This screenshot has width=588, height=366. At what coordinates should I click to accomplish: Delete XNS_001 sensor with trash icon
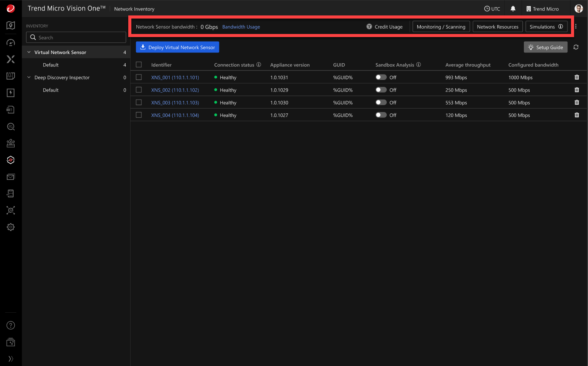pyautogui.click(x=576, y=77)
